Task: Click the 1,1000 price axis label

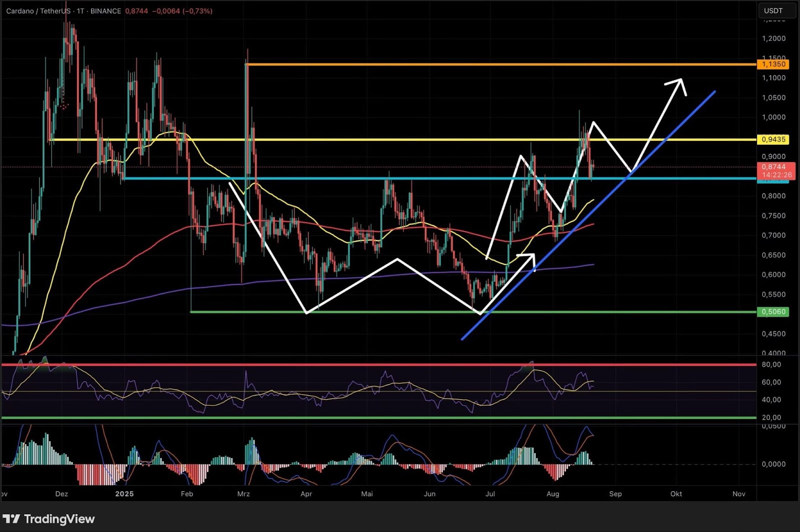Action: [x=773, y=78]
